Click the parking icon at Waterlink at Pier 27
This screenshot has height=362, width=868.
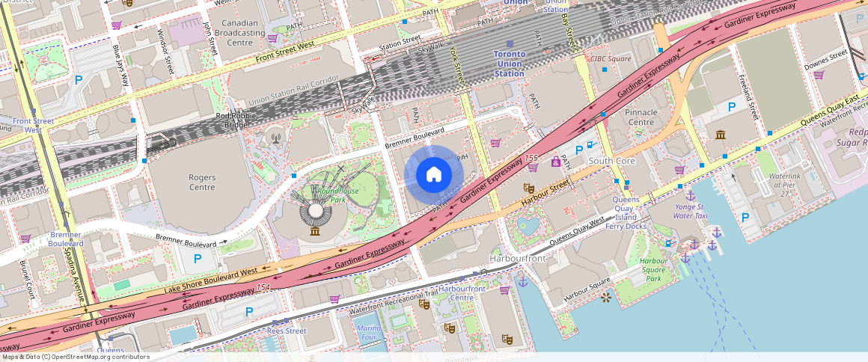coord(745,218)
